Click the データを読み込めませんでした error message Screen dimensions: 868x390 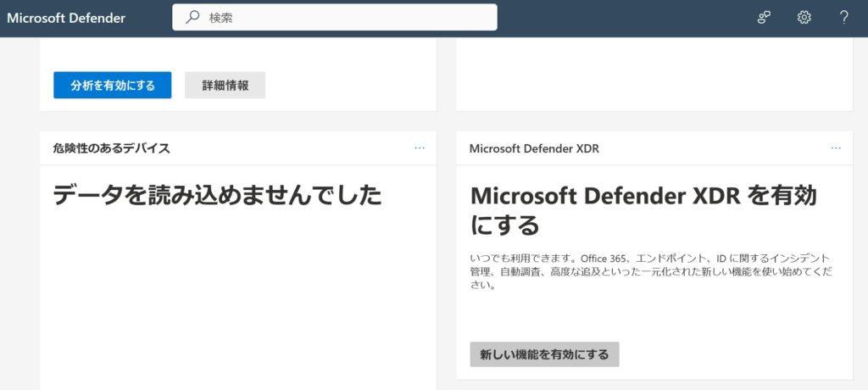pyautogui.click(x=217, y=196)
